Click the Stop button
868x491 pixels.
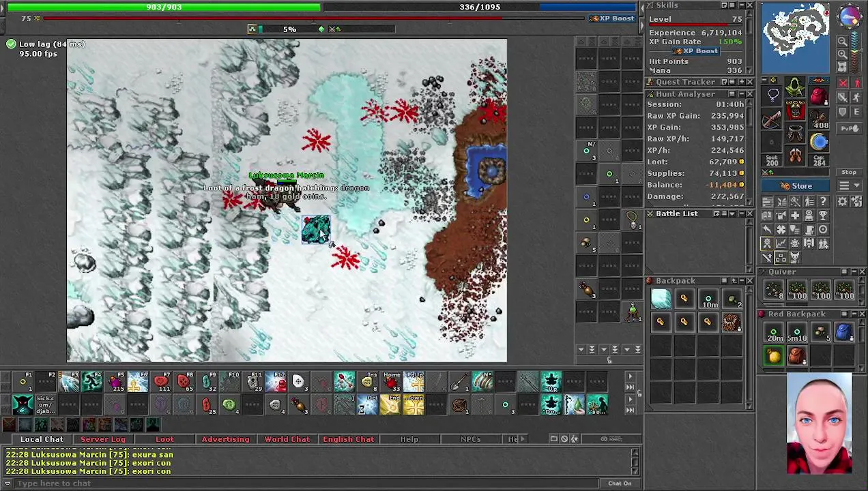click(x=850, y=172)
